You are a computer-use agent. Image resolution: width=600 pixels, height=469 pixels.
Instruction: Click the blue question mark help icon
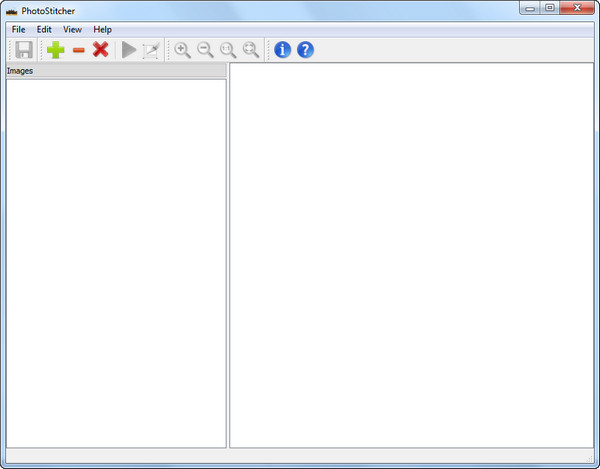pos(305,50)
